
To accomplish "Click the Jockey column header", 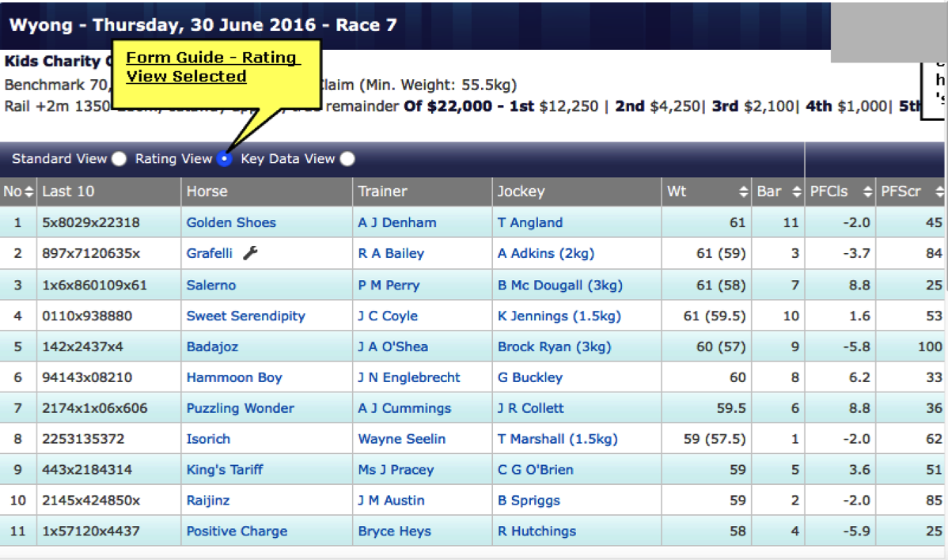I will (521, 191).
